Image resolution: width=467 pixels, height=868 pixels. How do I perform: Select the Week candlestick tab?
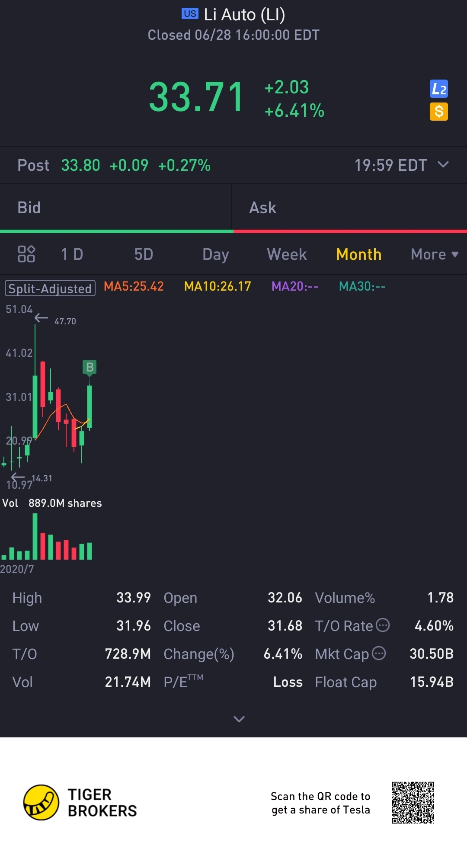(x=287, y=254)
